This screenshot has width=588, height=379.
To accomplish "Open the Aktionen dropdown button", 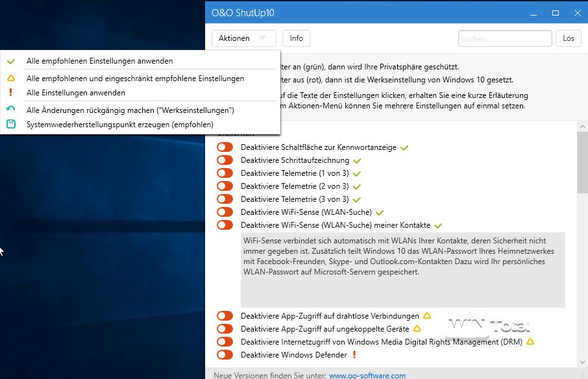I will click(244, 38).
